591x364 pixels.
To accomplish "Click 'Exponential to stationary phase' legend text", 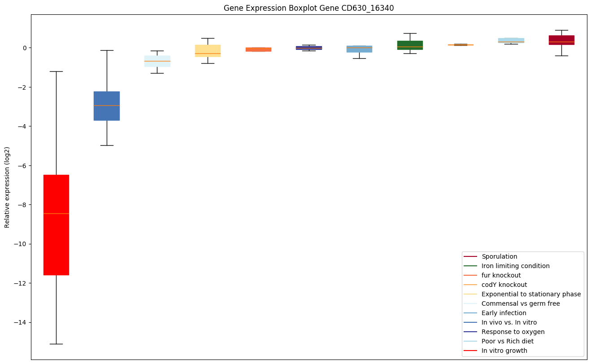I will click(531, 294).
